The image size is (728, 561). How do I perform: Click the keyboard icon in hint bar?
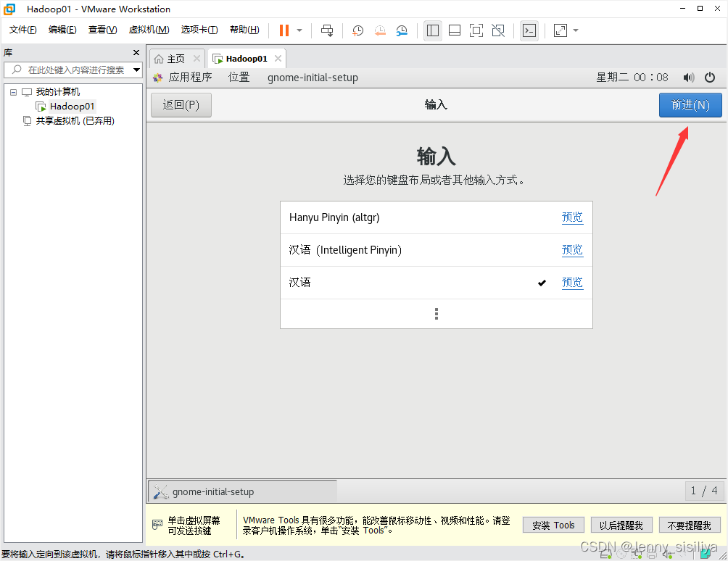[x=157, y=525]
